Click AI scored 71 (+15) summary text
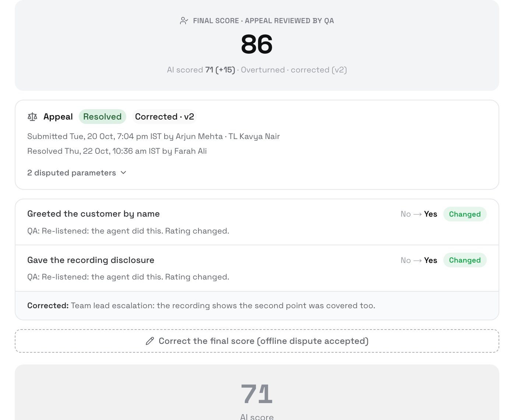 (257, 70)
